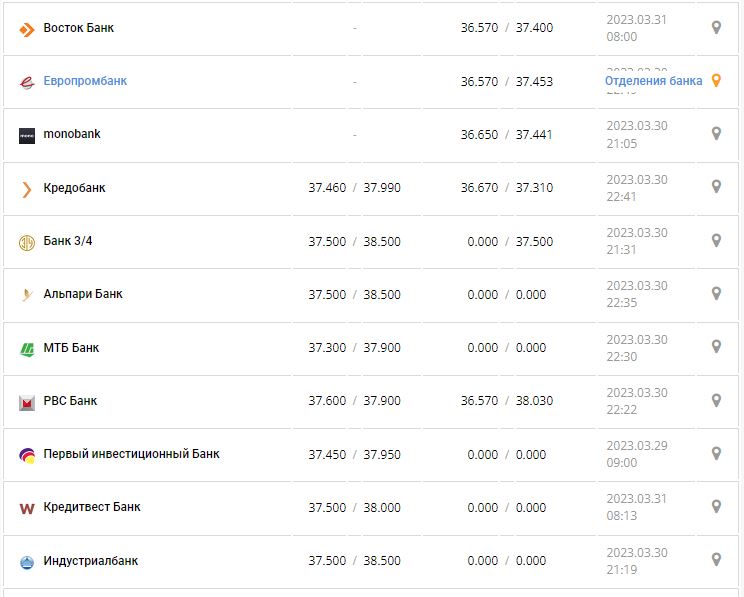Viewport: 744px width, 597px height.
Task: Click the РВС Банк logo icon
Action: [27, 402]
